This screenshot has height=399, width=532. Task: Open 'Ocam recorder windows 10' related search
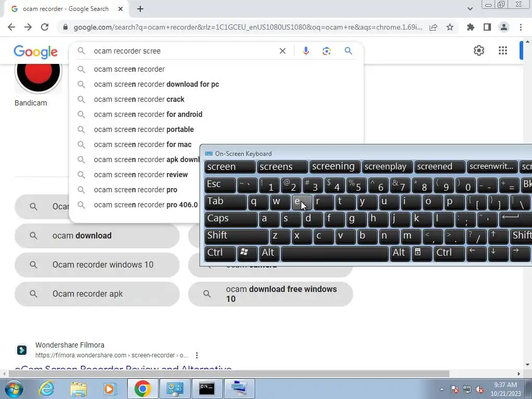(x=97, y=264)
